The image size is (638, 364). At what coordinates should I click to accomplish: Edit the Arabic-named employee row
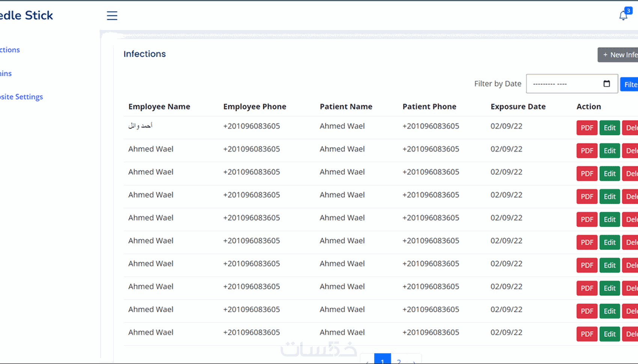point(609,128)
